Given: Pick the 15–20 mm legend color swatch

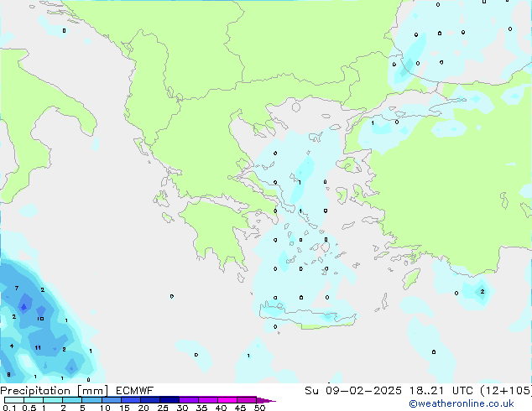Looking at the screenshot, I should point(130,400).
